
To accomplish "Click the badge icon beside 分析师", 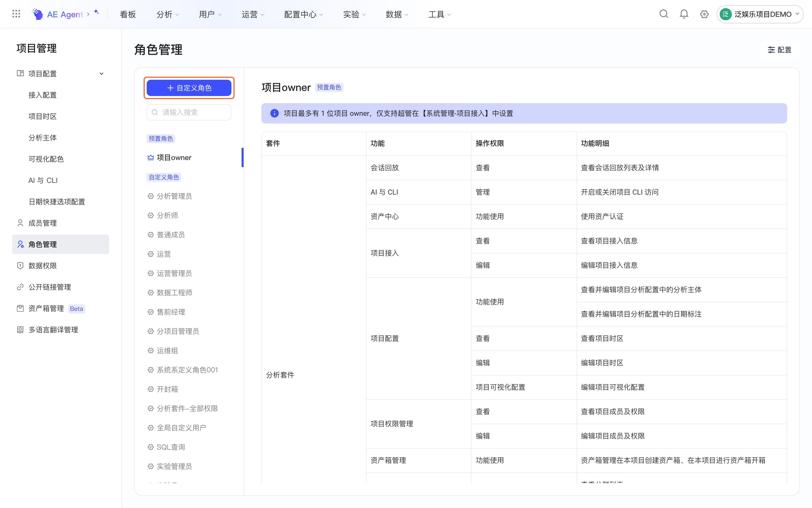I will tap(151, 215).
